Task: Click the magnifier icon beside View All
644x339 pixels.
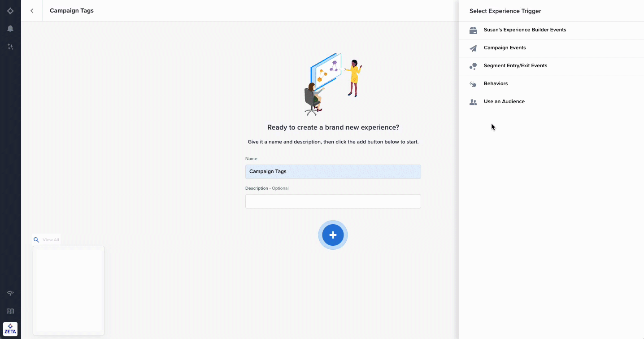Action: [x=36, y=240]
